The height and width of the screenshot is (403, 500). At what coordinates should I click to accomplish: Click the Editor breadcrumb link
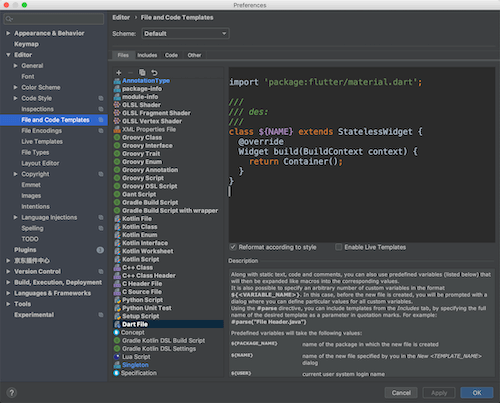tap(121, 17)
